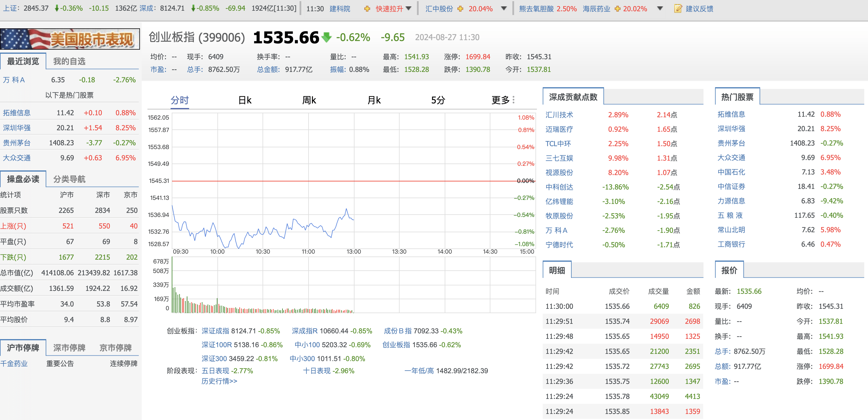Viewport: 868px width, 420px height.
Task: Select the 深市停牌 tab
Action: [69, 348]
